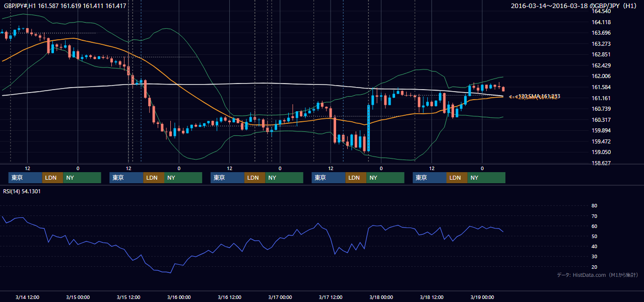Image resolution: width=644 pixels, height=302 pixels.
Task: Click the 東京 session block for 3/14
Action: (26, 178)
